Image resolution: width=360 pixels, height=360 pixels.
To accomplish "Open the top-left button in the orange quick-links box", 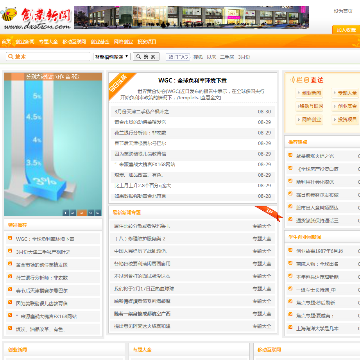I will (309, 93).
